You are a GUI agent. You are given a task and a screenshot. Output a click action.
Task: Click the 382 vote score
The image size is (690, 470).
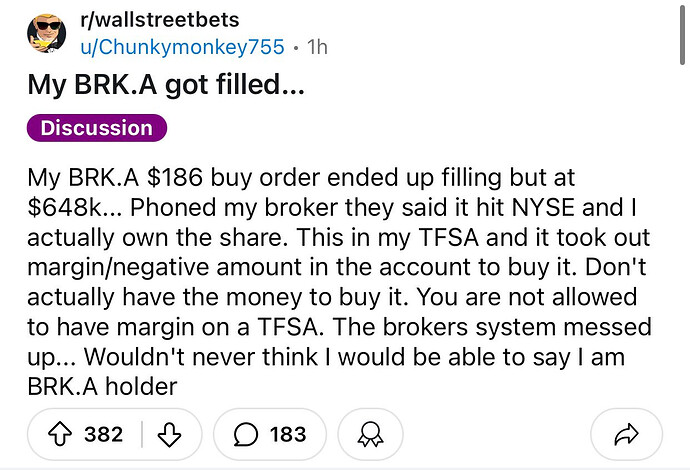(x=104, y=434)
